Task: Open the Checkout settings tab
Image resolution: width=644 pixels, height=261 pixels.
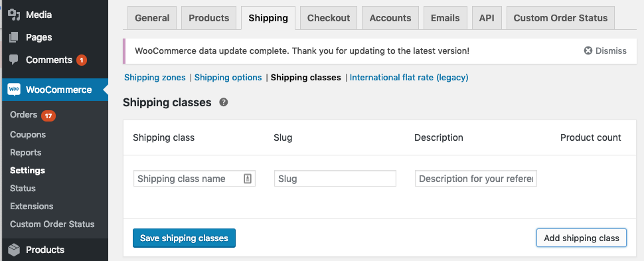Action: click(329, 18)
